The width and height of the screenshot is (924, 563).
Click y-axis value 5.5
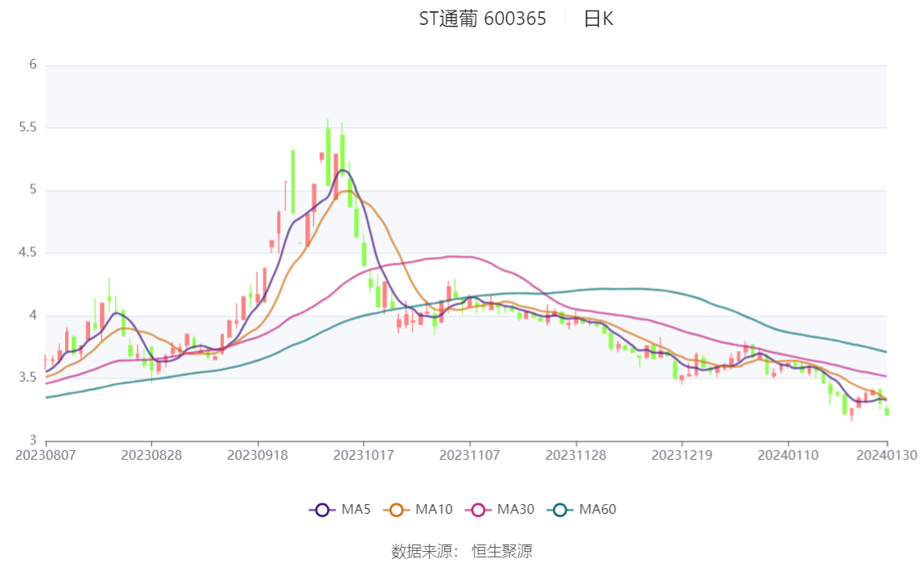[27, 127]
